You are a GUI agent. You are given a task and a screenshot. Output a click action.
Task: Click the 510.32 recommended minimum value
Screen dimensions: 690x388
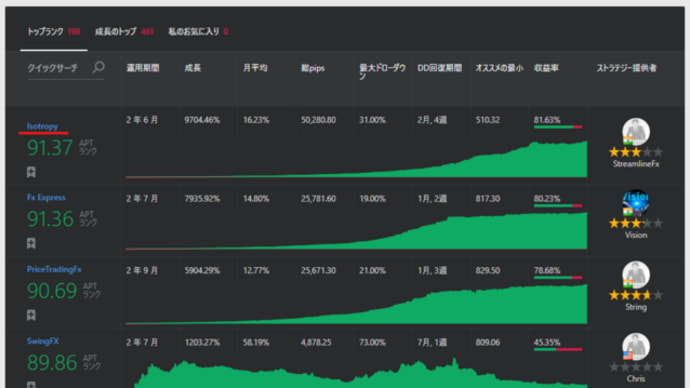tap(488, 120)
